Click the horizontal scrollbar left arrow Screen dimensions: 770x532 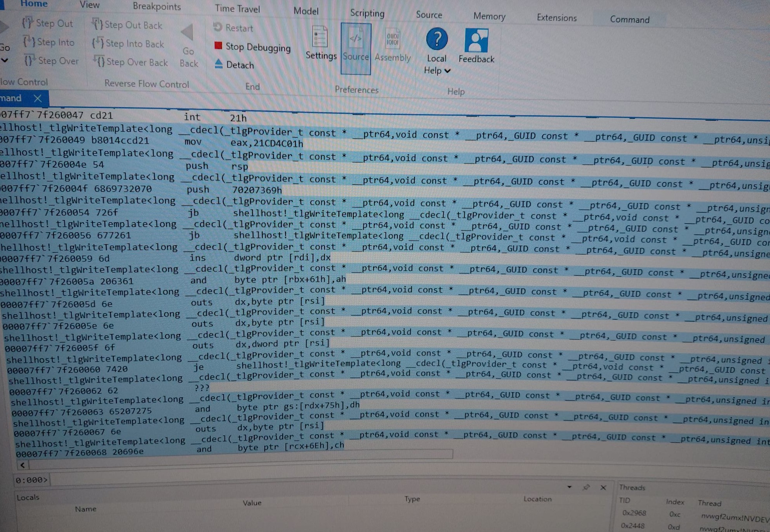coord(23,464)
